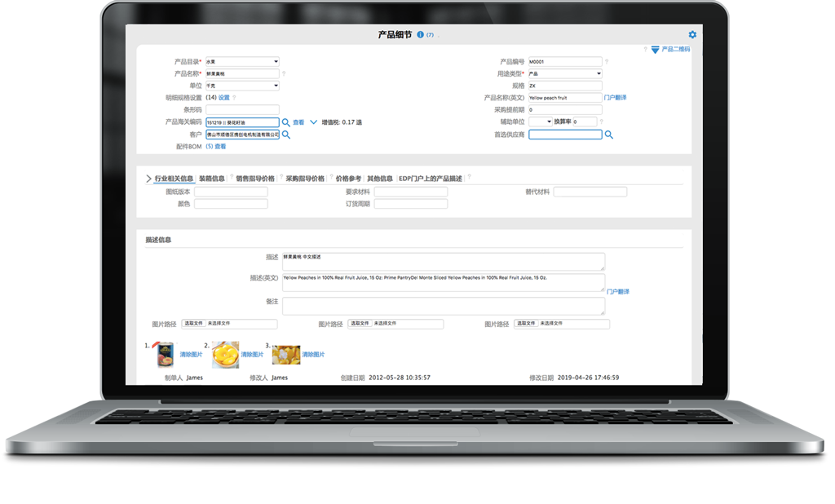Click the blue info icon beside 产品细节

coord(420,34)
